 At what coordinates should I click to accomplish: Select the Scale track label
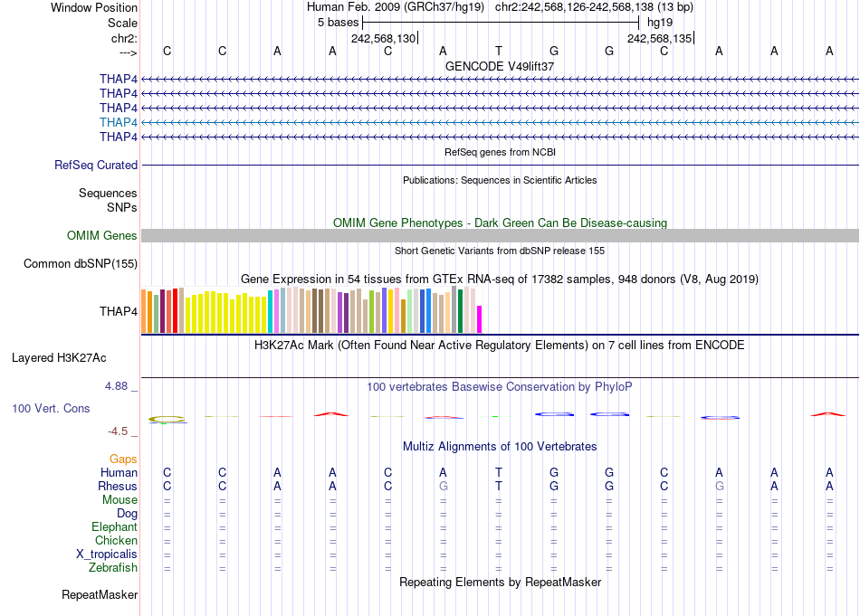point(122,23)
